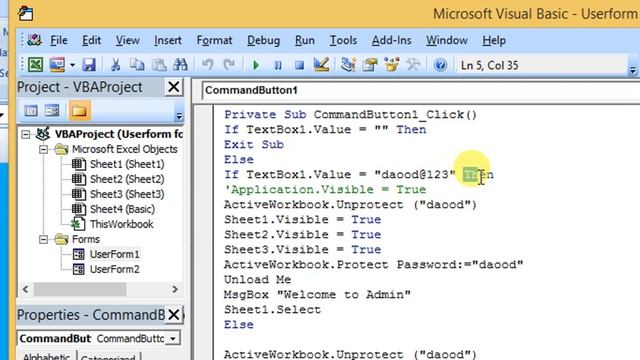
Task: Open the Edit menu
Action: pos(91,40)
